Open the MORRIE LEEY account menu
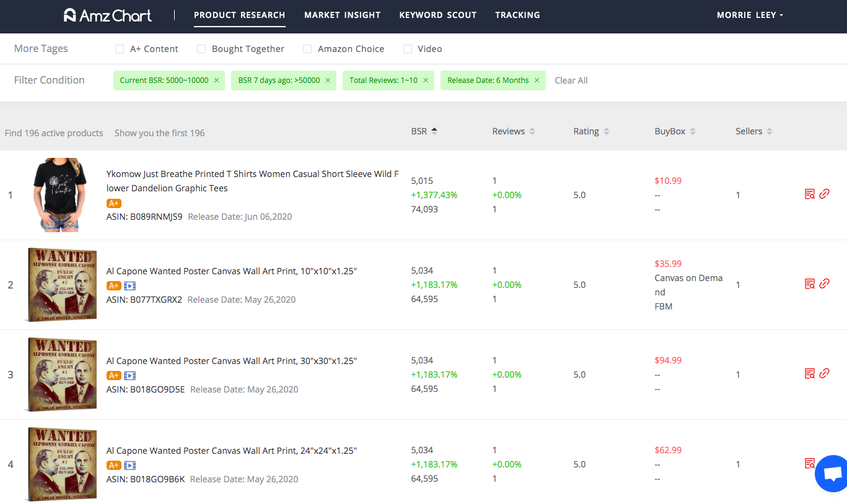 750,15
